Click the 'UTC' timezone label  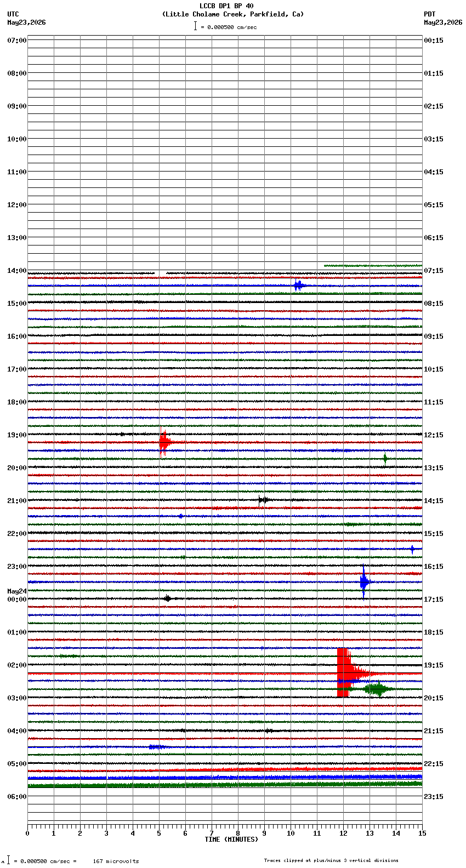coord(13,14)
